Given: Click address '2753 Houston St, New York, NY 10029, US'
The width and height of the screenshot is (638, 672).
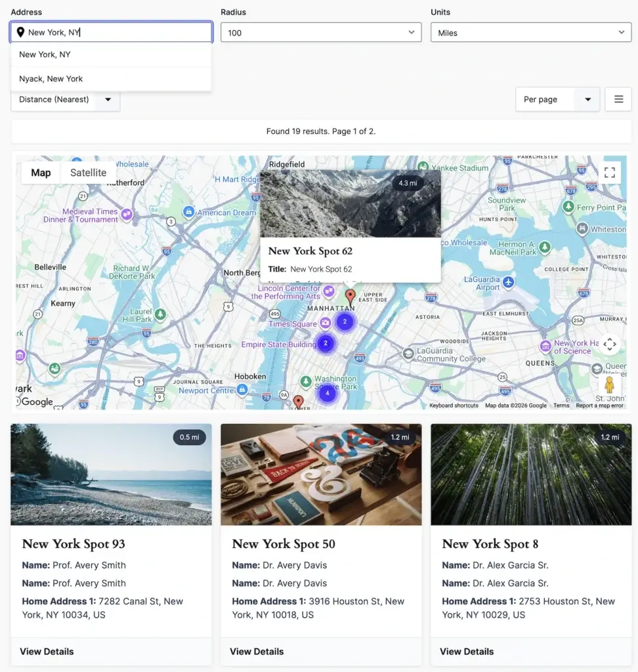Looking at the screenshot, I should coord(528,608).
